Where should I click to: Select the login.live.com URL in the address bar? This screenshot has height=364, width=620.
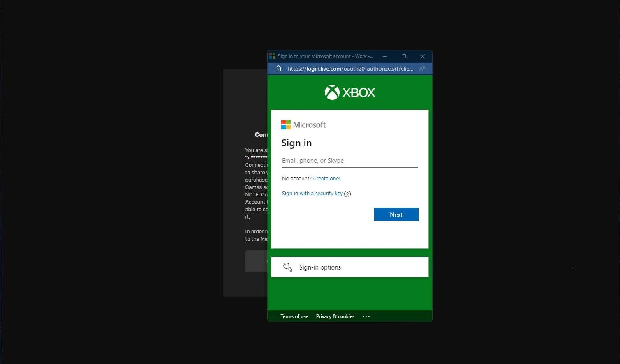pos(351,69)
